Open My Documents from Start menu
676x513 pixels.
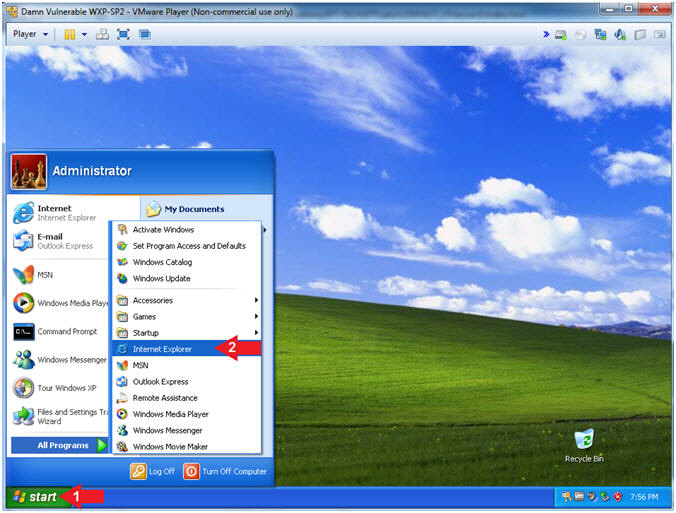pos(185,209)
